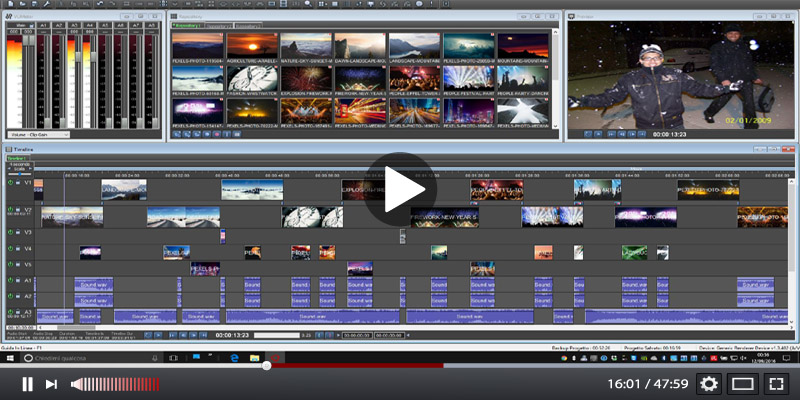Toggle power button on track V3
The image size is (800, 400).
(x=11, y=232)
